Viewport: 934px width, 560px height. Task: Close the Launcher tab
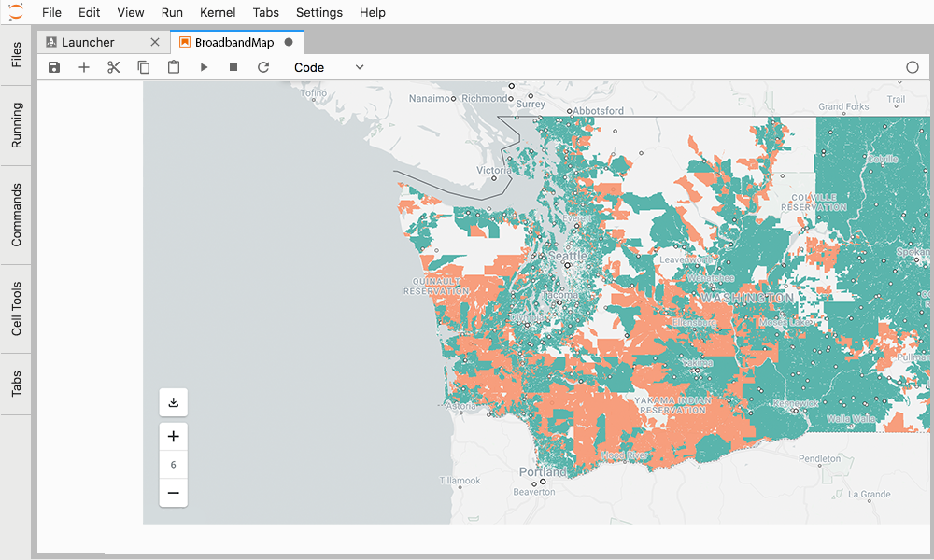tap(155, 41)
